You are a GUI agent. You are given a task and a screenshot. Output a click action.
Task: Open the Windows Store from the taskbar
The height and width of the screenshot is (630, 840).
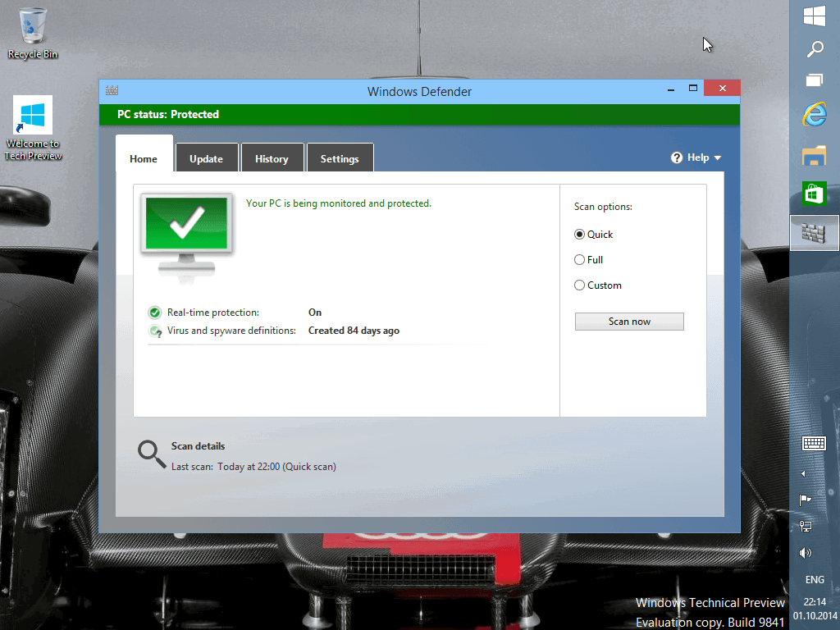pos(814,194)
